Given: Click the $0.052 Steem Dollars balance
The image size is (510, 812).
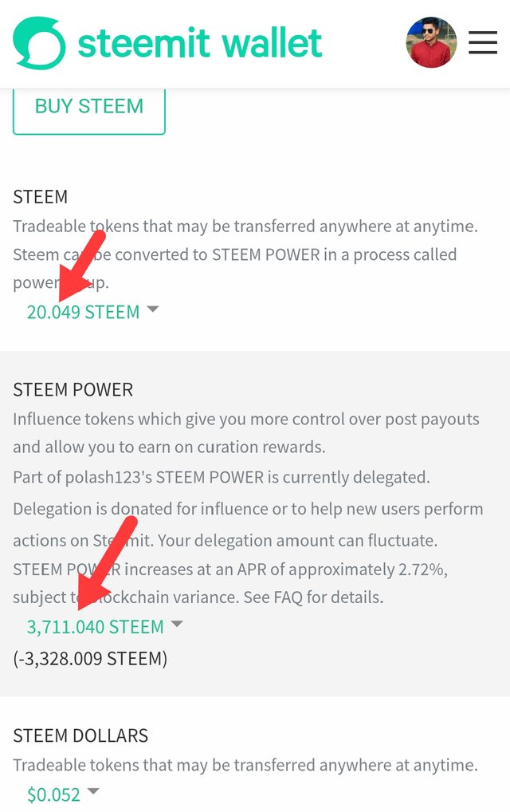Looking at the screenshot, I should click(x=54, y=794).
